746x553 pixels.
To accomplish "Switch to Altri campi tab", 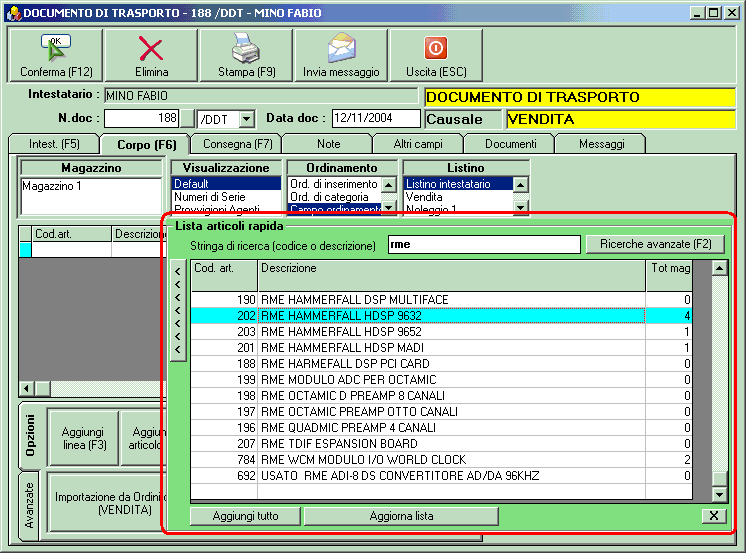I will (418, 144).
